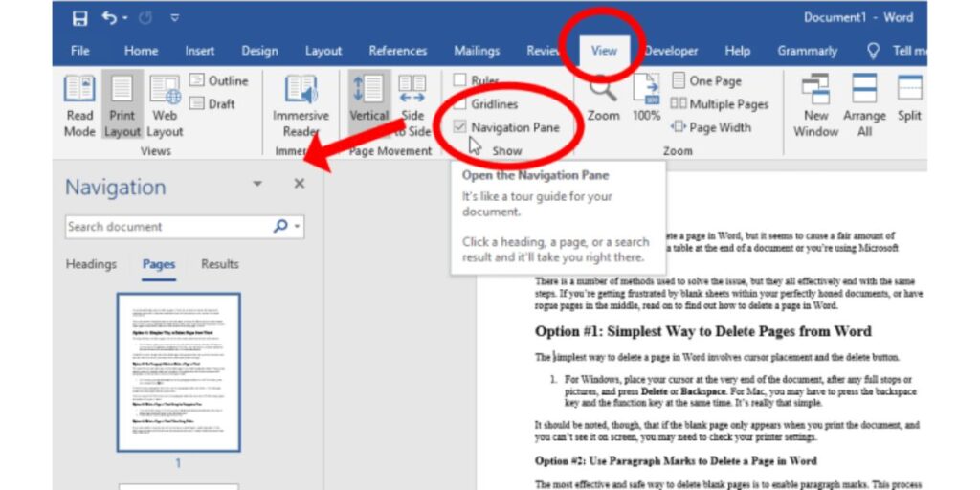The width and height of the screenshot is (980, 490).
Task: Split the document window
Action: tap(909, 100)
